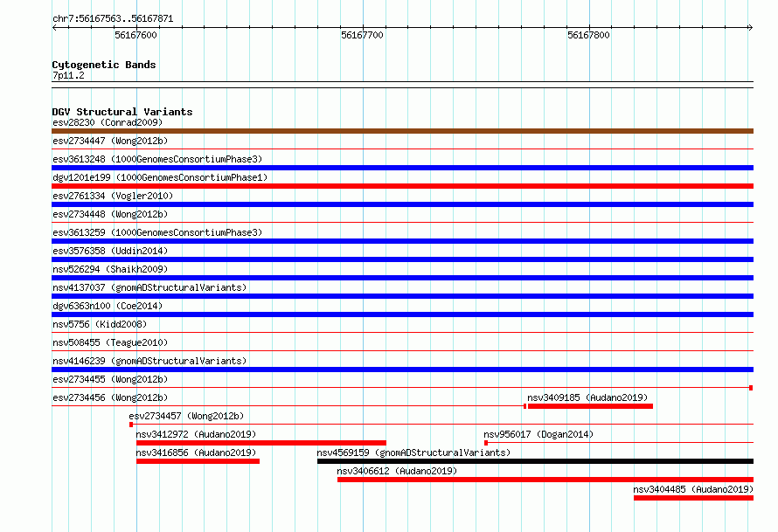The width and height of the screenshot is (778, 532).
Task: Click nsv5756 (Kidd2008) label
Action: 100,324
